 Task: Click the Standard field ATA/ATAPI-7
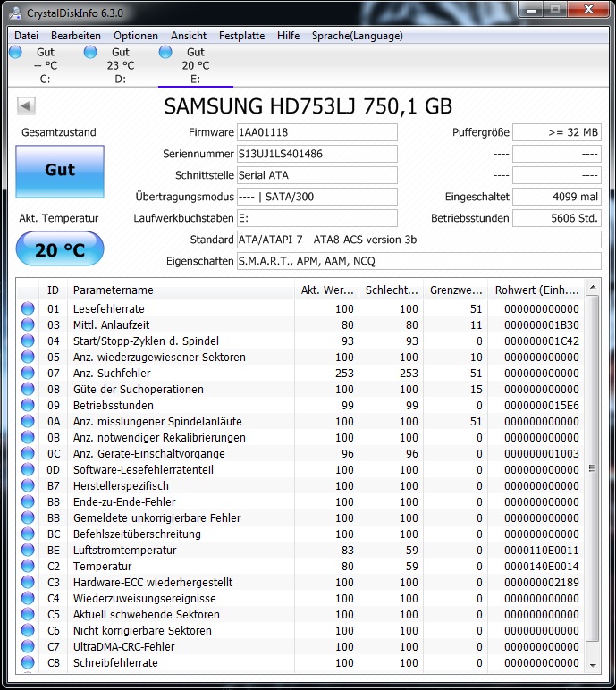(x=418, y=240)
